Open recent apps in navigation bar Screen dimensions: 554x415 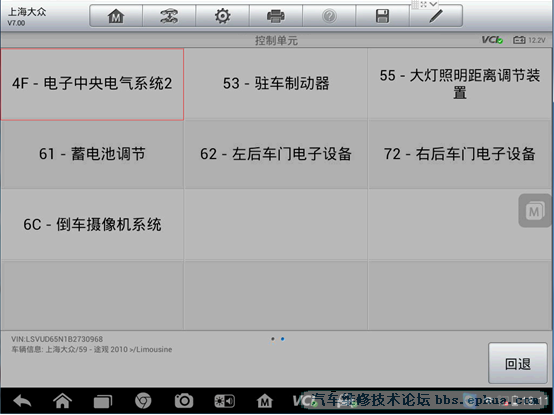tap(103, 402)
